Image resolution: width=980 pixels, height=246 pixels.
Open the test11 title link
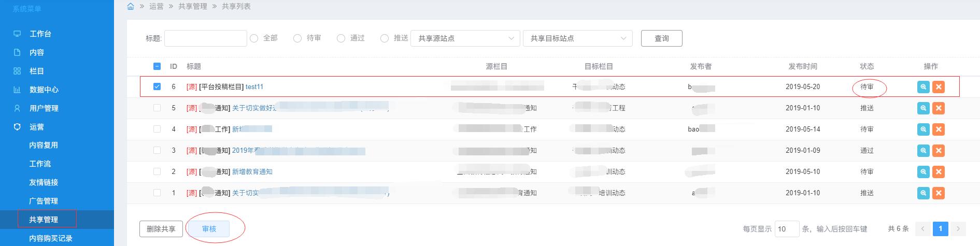(x=254, y=87)
